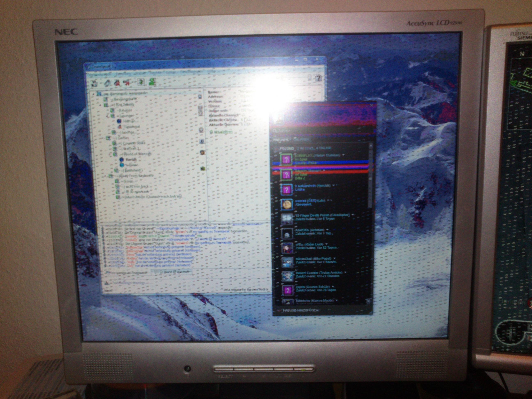Open dropdown arrow beside 10 Finger Death Punch
Image resolution: width=532 pixels, height=399 pixels.
(353, 215)
